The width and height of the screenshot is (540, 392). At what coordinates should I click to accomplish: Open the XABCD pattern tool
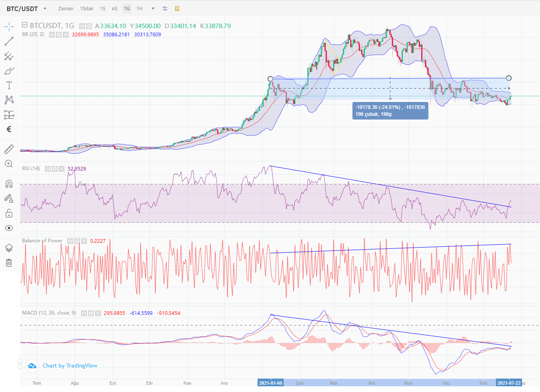[x=9, y=100]
